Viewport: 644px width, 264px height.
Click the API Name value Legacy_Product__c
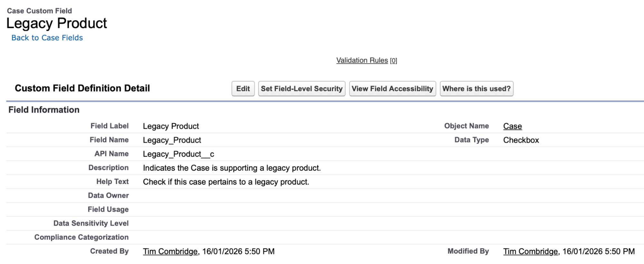tap(178, 154)
